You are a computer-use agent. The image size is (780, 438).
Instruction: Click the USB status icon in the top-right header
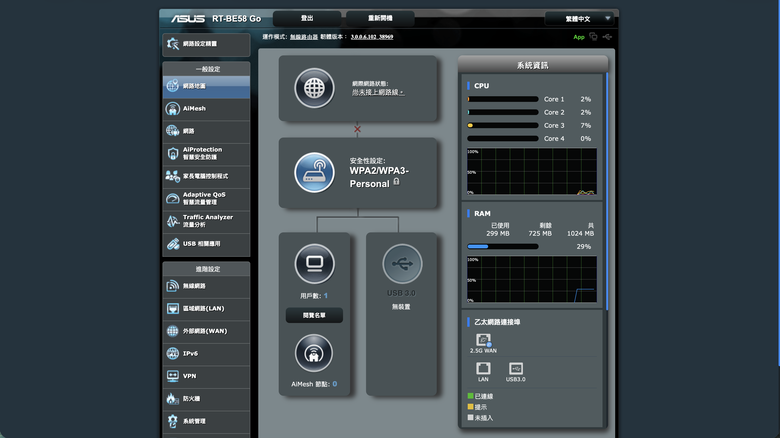[x=607, y=37]
